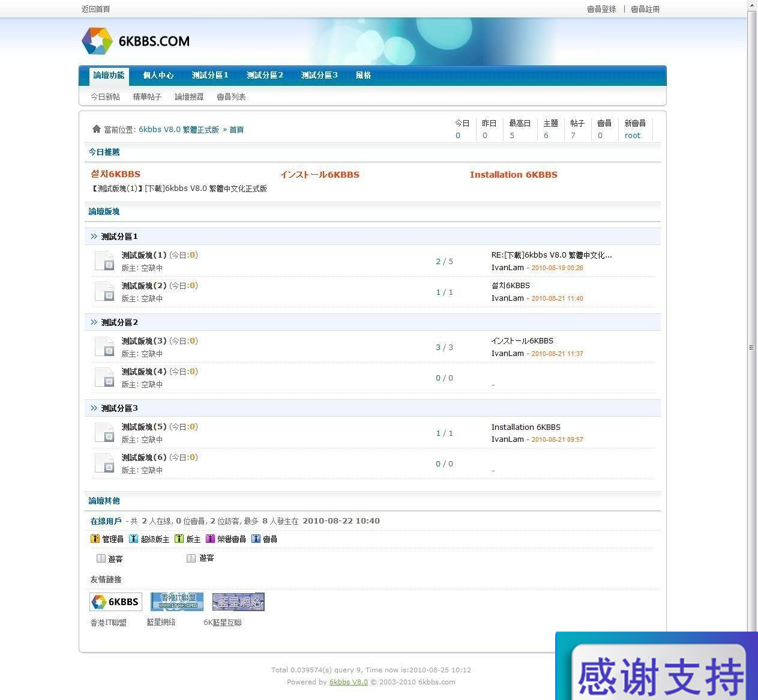
Task: Open newest member root profile
Action: (633, 136)
